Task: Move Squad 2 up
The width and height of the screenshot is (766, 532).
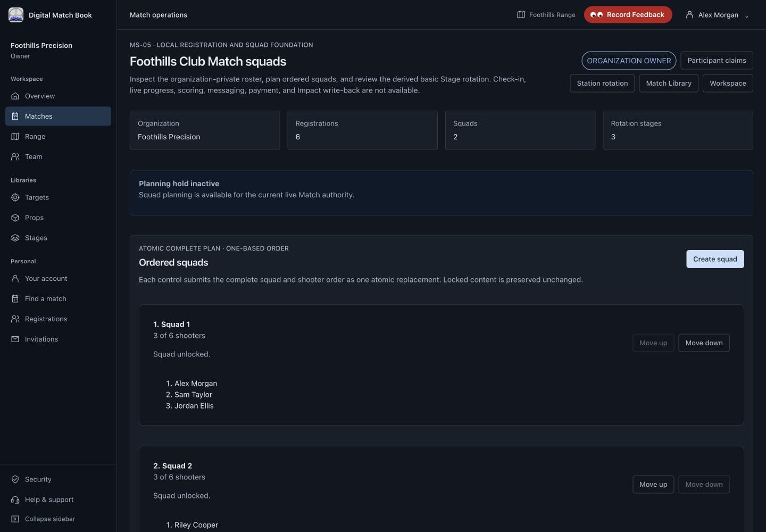Action: click(x=653, y=485)
